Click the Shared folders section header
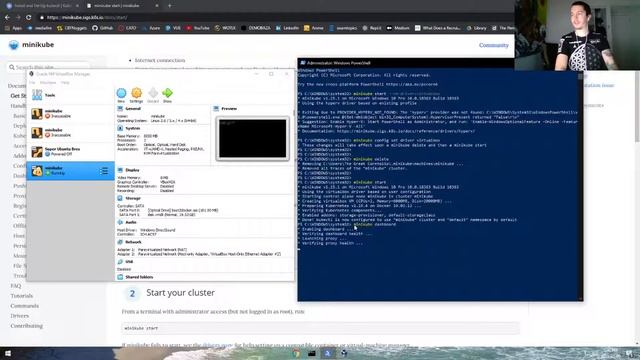 [x=139, y=277]
